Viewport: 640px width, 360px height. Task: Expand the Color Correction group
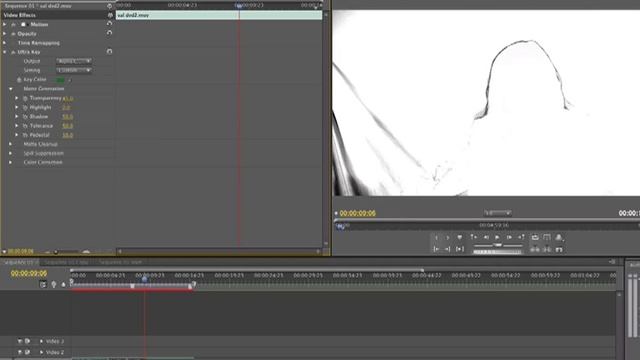click(11, 162)
